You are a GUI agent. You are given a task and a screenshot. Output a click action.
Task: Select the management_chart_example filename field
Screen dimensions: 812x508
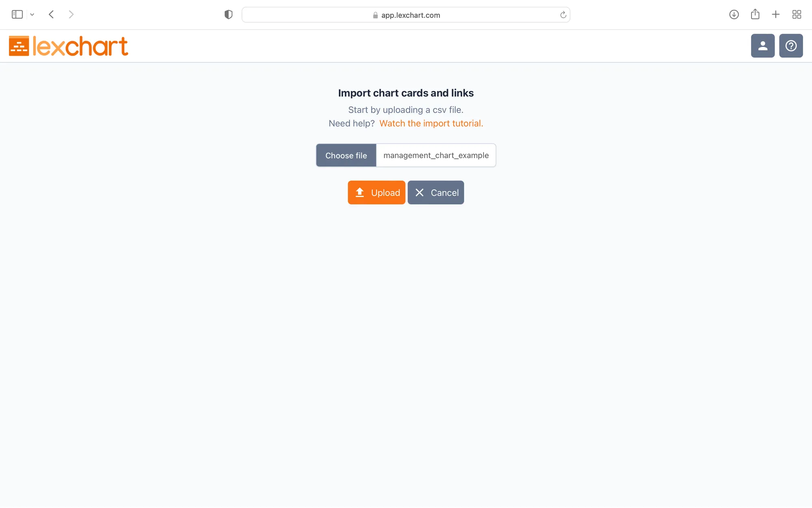tap(436, 155)
